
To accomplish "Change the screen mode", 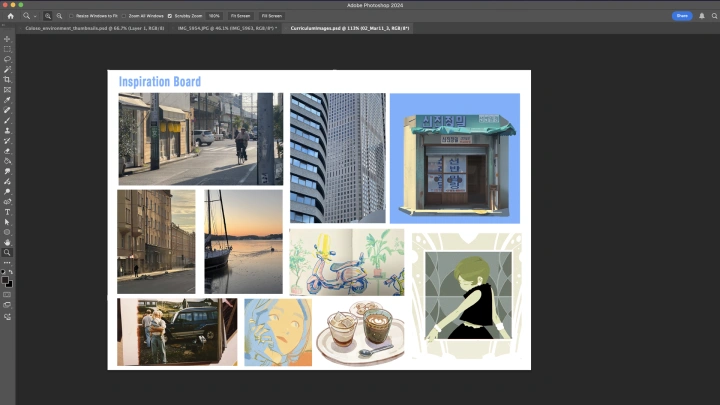I will (7, 305).
